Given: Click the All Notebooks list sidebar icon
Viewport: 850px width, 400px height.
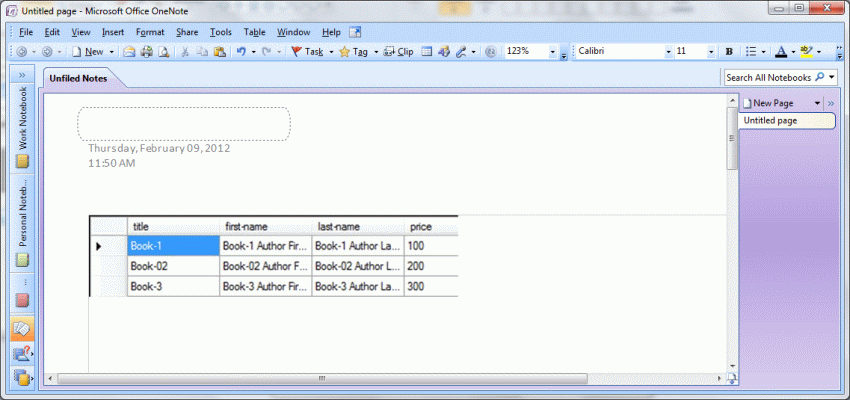Looking at the screenshot, I should pyautogui.click(x=22, y=376).
